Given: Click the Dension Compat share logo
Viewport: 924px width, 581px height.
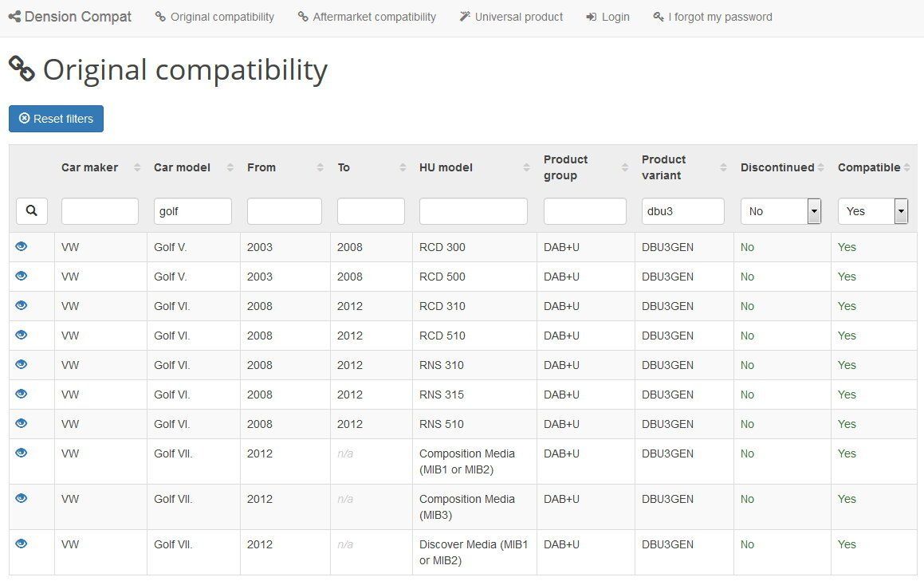Looking at the screenshot, I should pos(14,16).
